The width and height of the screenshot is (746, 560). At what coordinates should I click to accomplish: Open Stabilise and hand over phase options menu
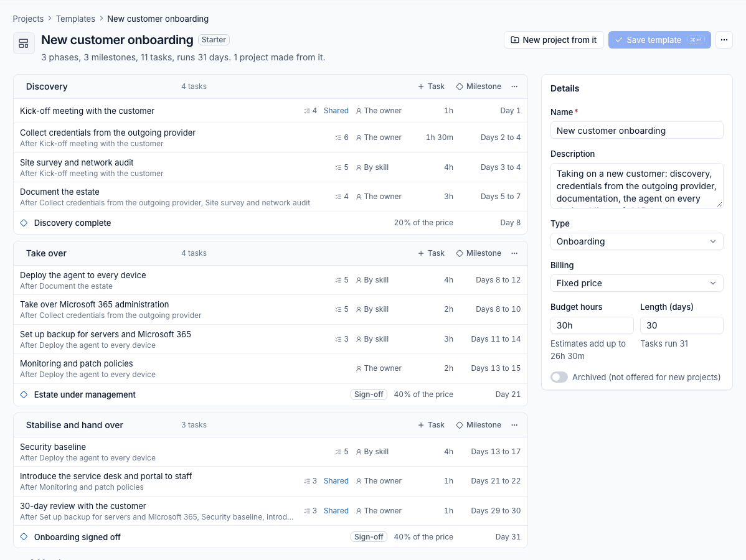(x=514, y=425)
